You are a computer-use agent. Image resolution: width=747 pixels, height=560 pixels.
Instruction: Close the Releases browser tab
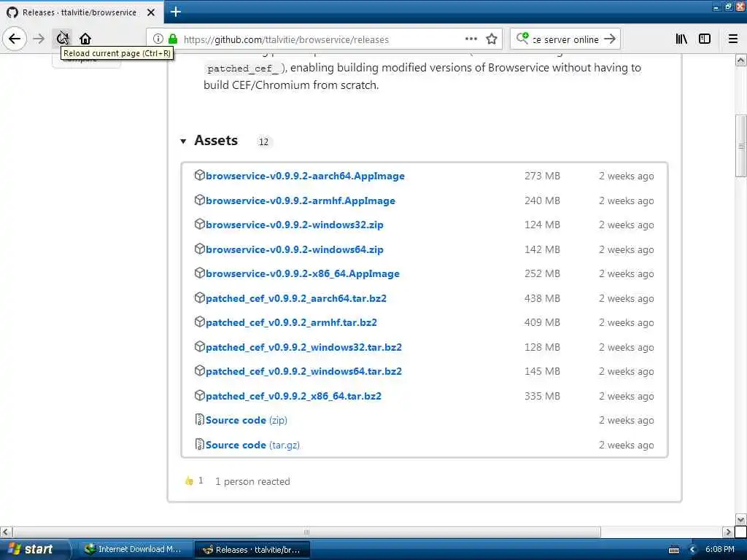pyautogui.click(x=151, y=12)
